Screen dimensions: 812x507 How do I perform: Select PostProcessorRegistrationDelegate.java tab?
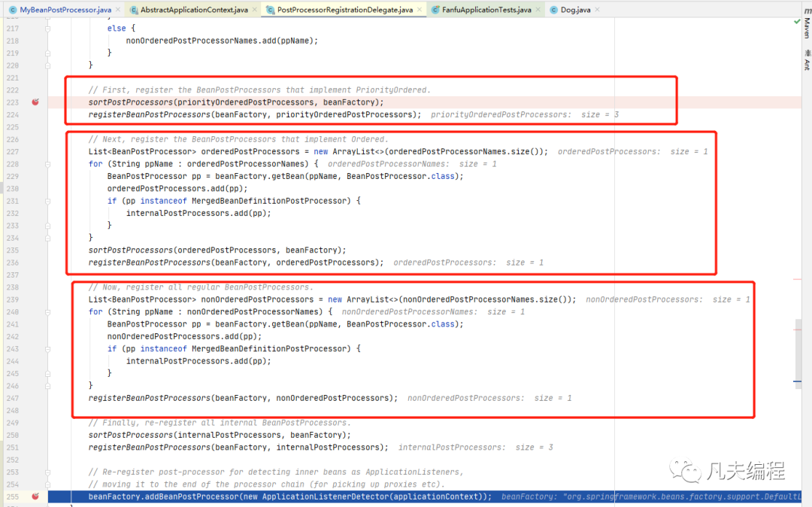(x=345, y=9)
